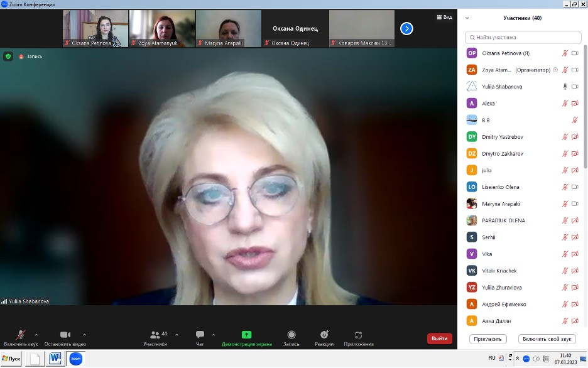Unmute microphone with Включить звук button

click(x=21, y=338)
